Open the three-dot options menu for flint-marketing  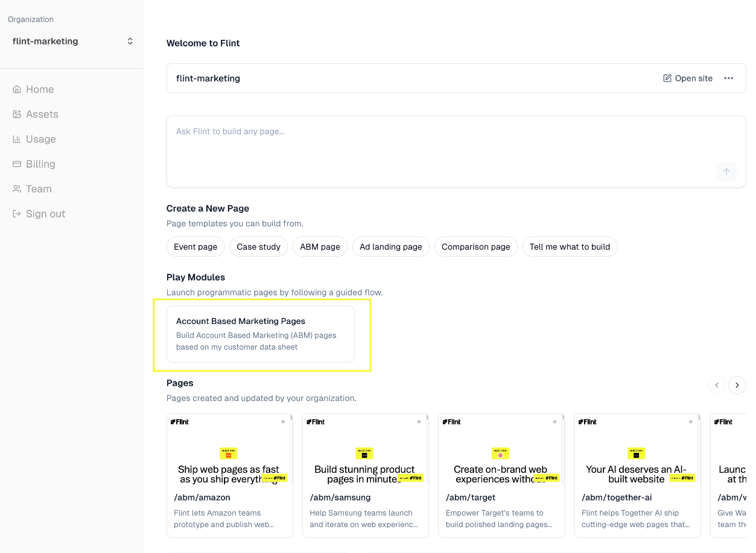(x=729, y=78)
